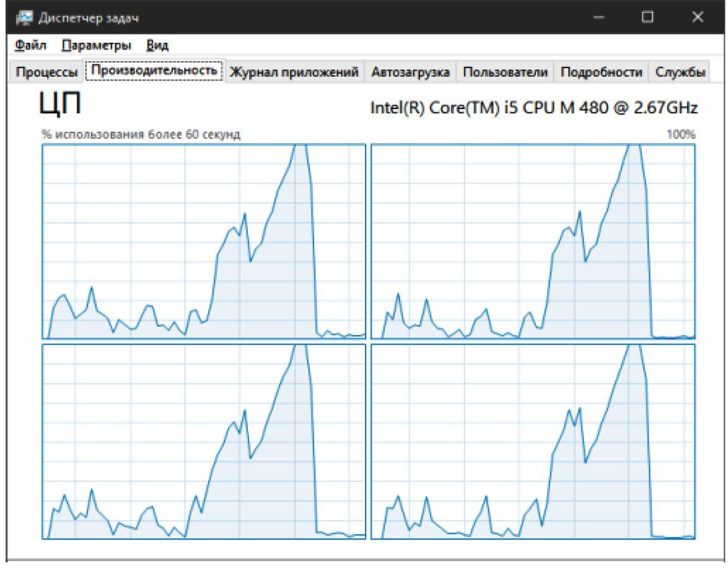
Task: Select the bottom-left CPU core graph
Action: coord(204,441)
